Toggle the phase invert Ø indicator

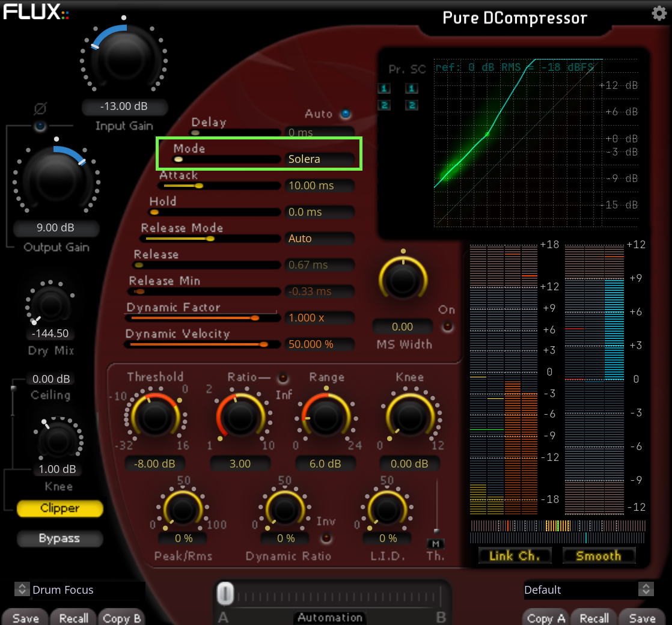[40, 126]
